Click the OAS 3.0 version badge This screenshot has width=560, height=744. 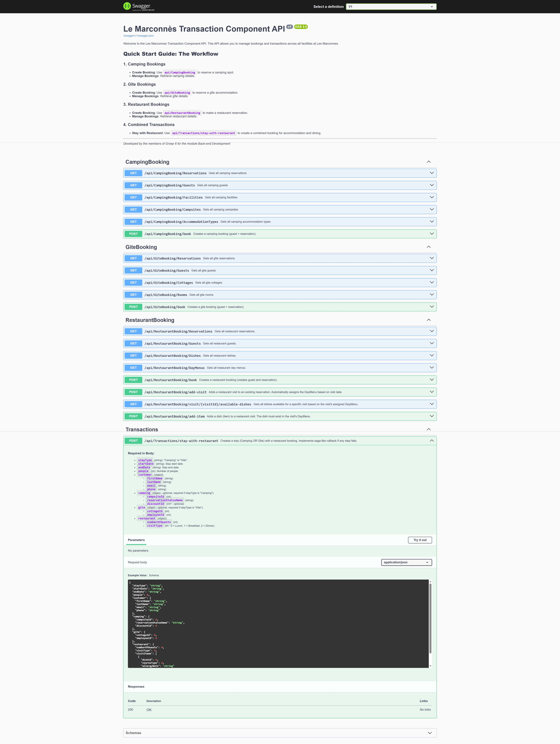click(301, 27)
